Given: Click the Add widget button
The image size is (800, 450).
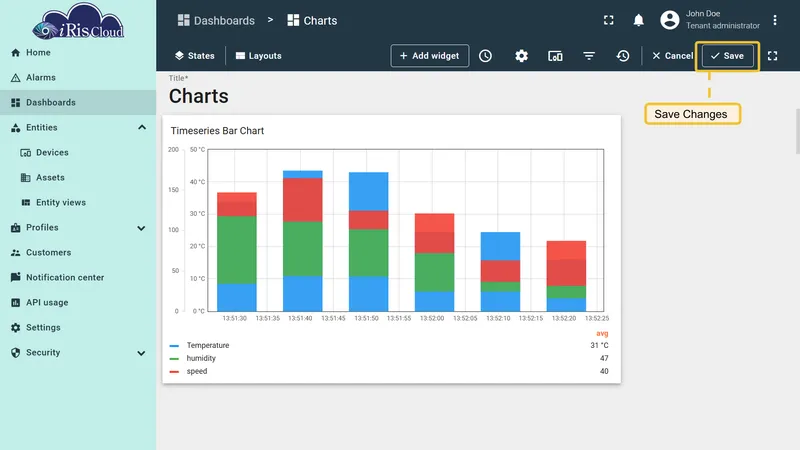Looking at the screenshot, I should click(430, 56).
